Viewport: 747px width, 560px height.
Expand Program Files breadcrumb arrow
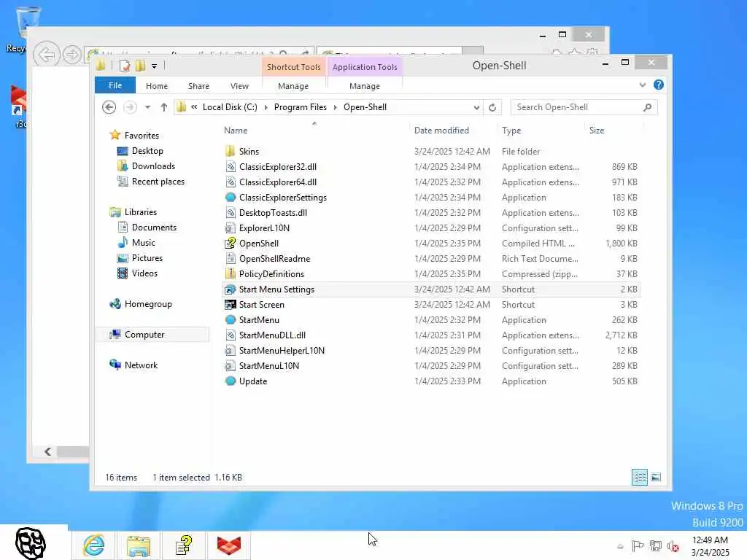point(336,108)
